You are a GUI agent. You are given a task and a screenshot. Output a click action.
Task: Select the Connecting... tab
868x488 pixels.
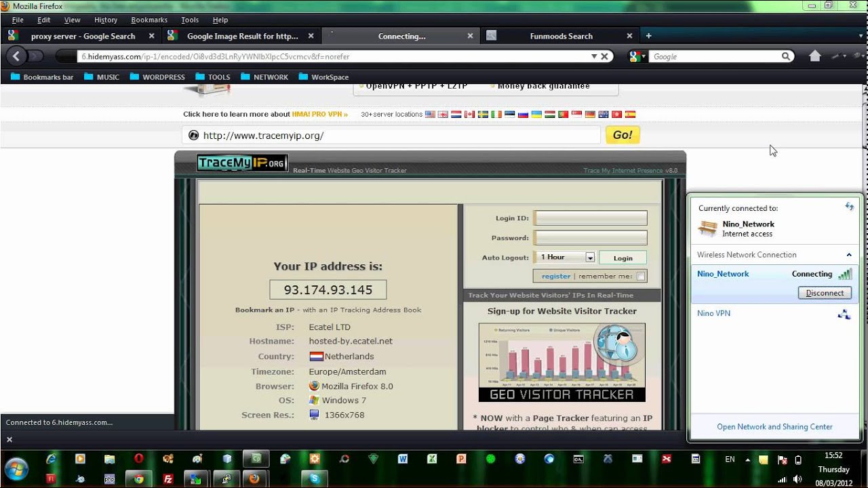click(401, 36)
